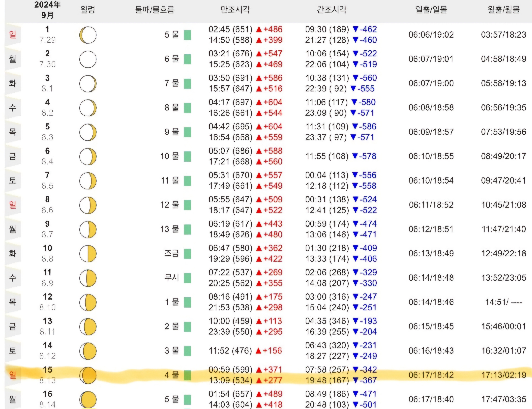Select the date 15 in highlighted row

pos(47,370)
